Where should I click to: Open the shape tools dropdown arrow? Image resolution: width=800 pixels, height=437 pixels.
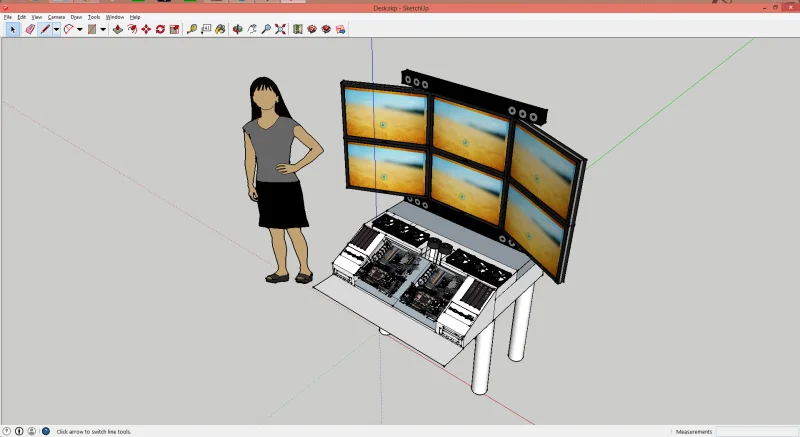point(103,30)
